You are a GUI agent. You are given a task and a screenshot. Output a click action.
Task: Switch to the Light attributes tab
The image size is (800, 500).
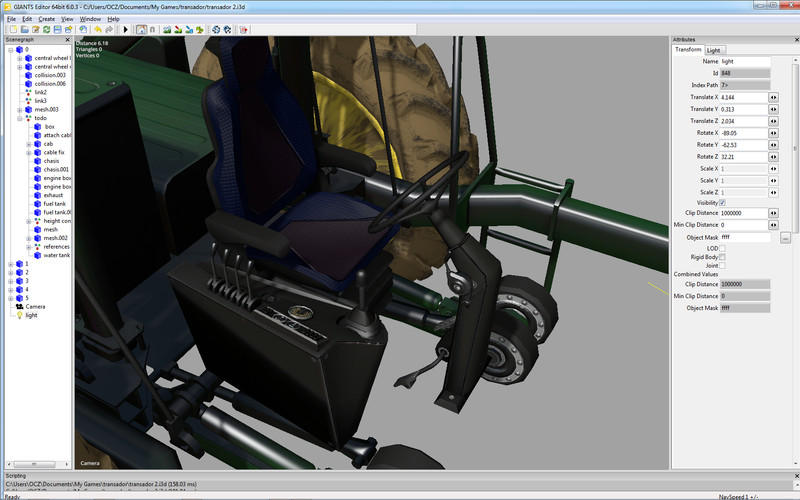tap(714, 50)
